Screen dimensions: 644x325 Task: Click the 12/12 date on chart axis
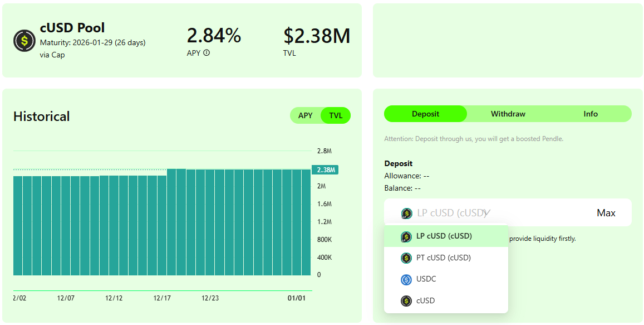tap(114, 298)
